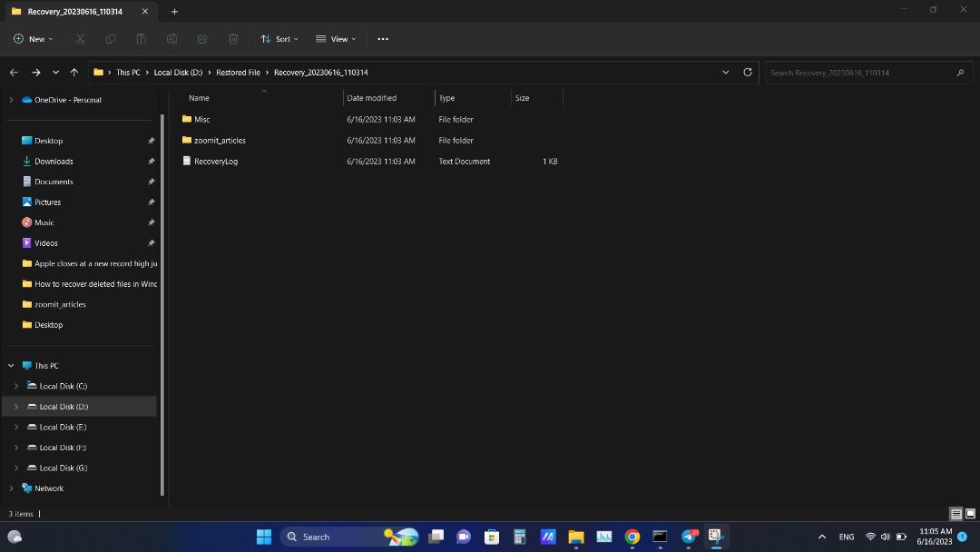Viewport: 980px width, 552px height.
Task: Open Google Chrome from the taskbar
Action: click(632, 537)
